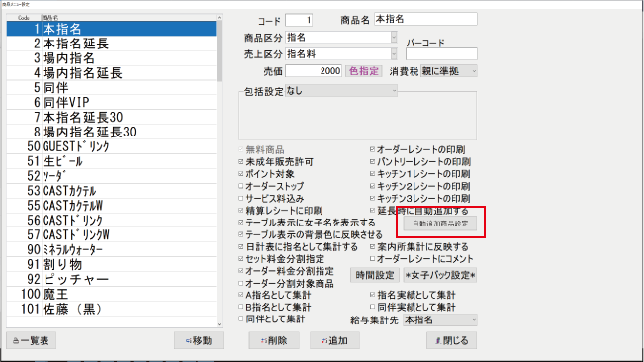This screenshot has height=362, width=644.
Task: Click product list scrollbar down arrow
Action: 219,324
